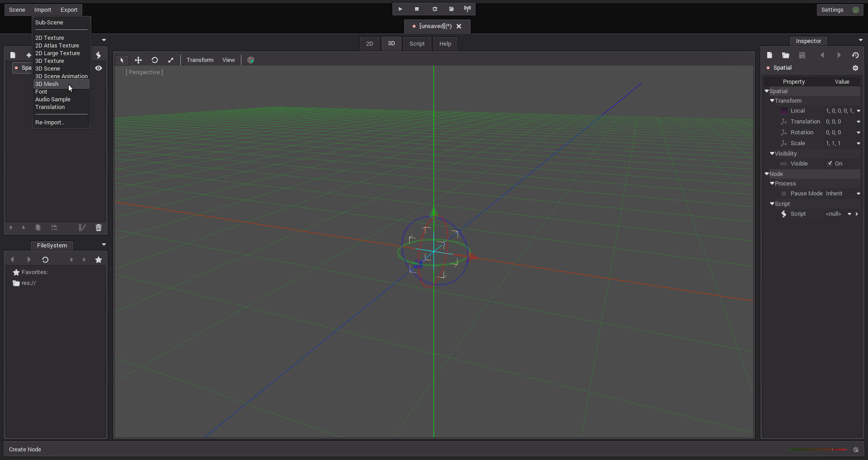Save resource disk icon in Inspector
Viewport: 868px width, 460px height.
point(802,55)
